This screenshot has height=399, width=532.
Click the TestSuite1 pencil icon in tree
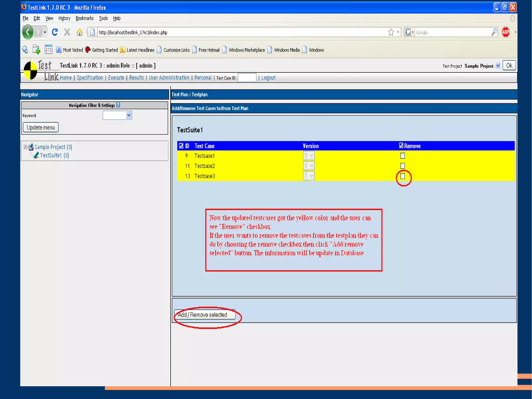tap(36, 155)
